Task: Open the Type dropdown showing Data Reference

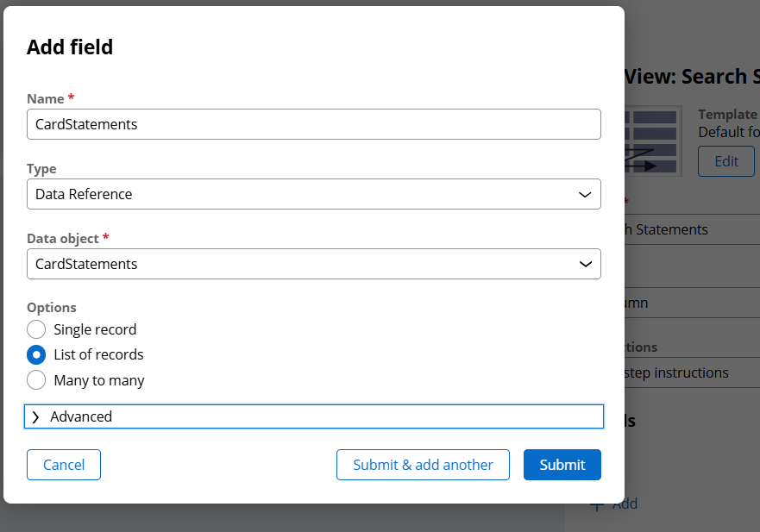Action: click(314, 194)
